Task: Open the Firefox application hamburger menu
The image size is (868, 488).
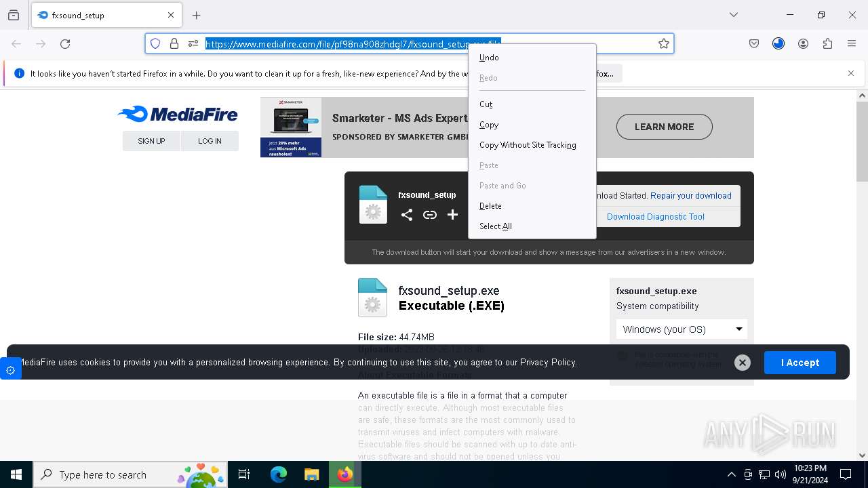Action: tap(852, 43)
